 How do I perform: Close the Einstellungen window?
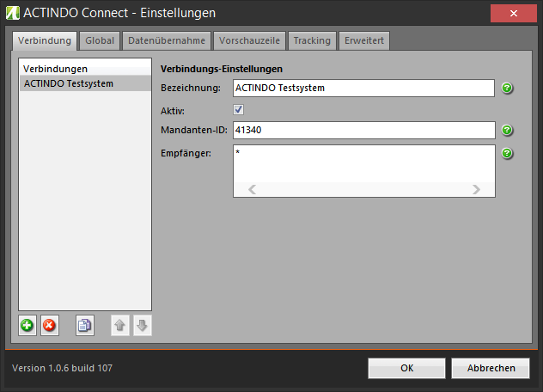514,13
